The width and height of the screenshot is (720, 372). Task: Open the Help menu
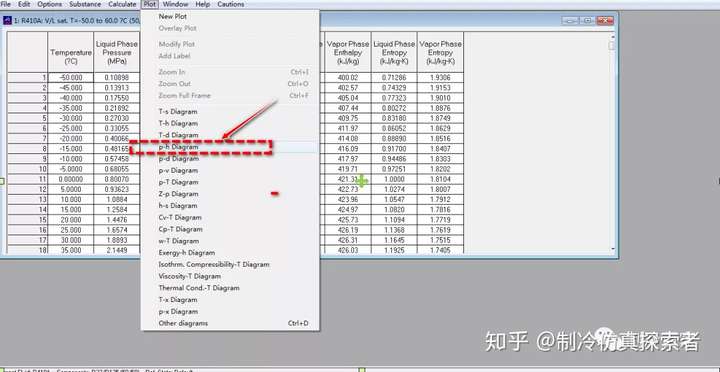[202, 4]
